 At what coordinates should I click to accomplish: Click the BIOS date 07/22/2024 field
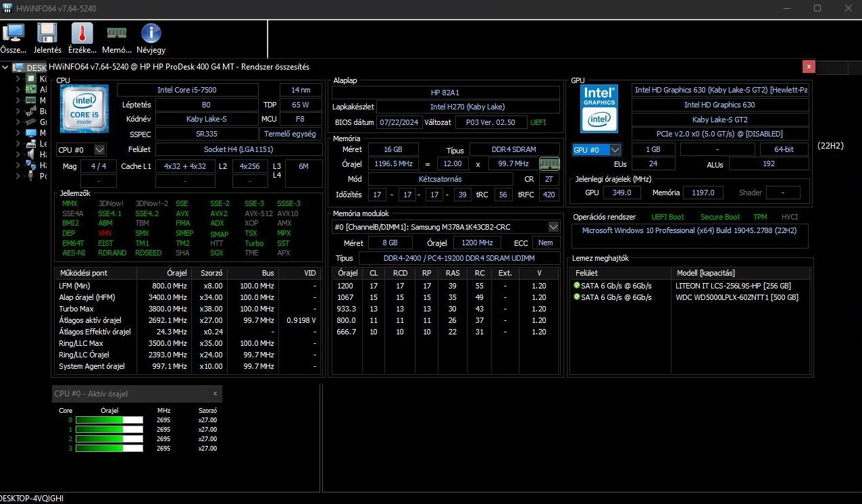tap(400, 122)
